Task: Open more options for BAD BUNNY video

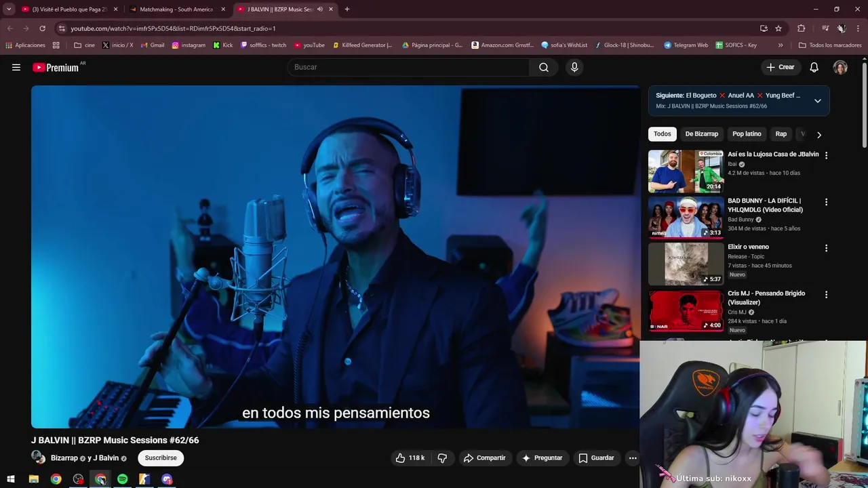Action: (x=826, y=202)
